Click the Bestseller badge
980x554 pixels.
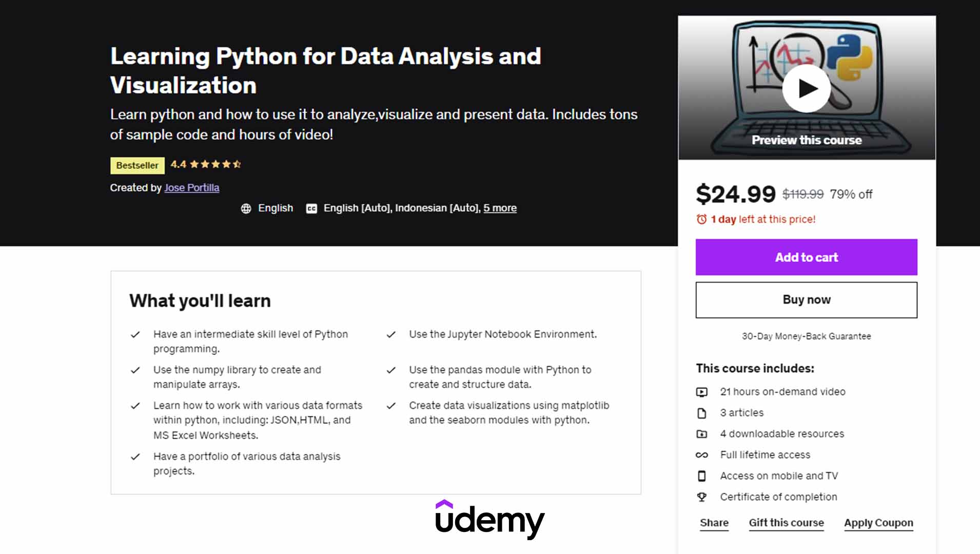137,165
